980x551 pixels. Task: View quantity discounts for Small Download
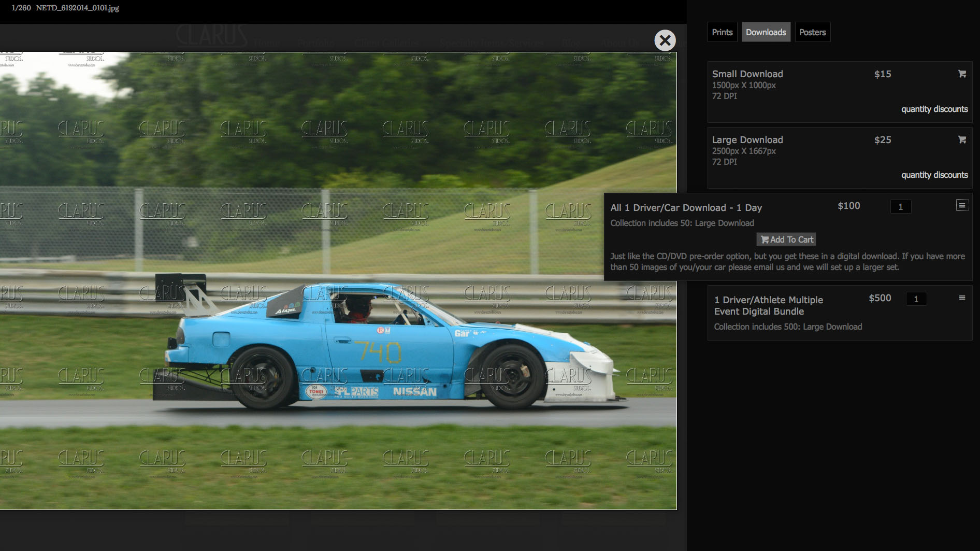click(934, 109)
